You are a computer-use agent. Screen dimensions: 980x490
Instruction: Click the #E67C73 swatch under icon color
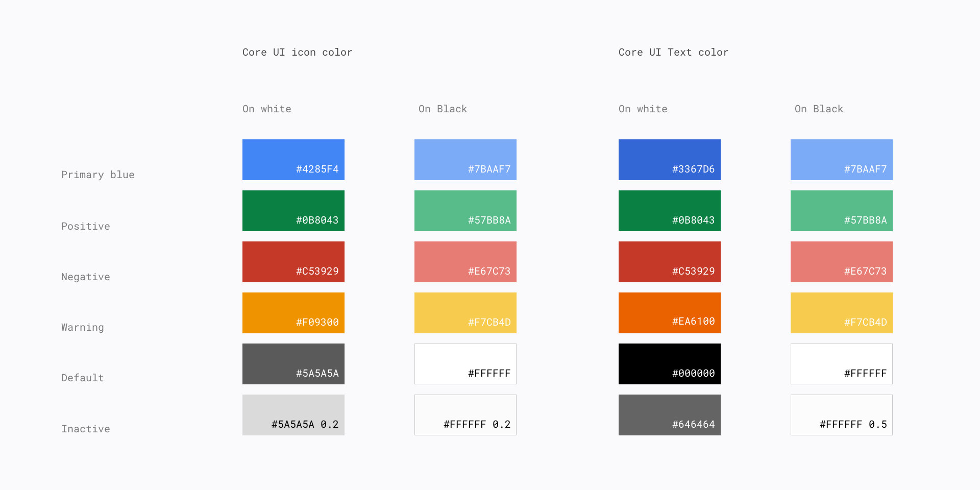[465, 262]
